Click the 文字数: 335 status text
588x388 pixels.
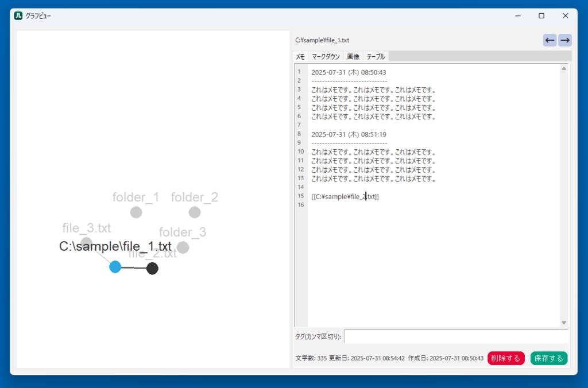(x=311, y=358)
